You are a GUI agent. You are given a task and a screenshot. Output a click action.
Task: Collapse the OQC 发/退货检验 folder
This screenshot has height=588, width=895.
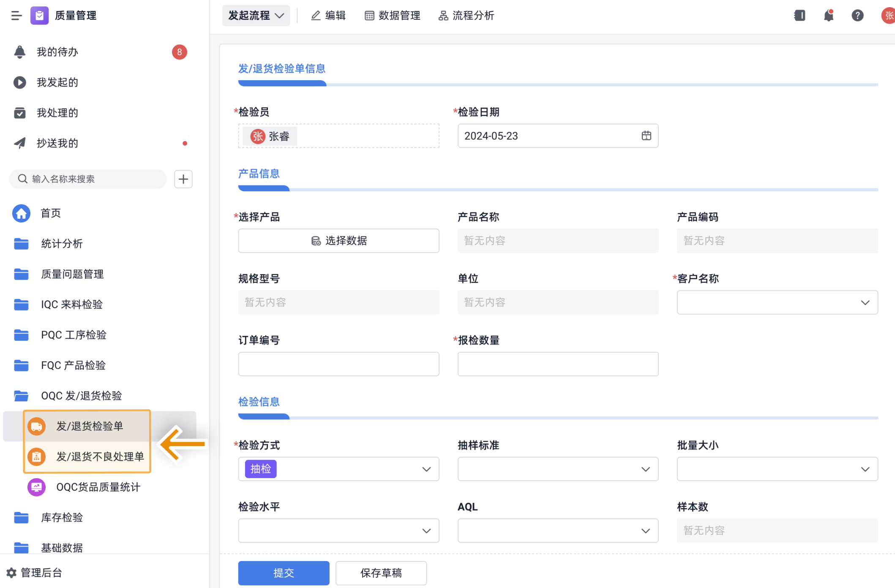pos(81,396)
